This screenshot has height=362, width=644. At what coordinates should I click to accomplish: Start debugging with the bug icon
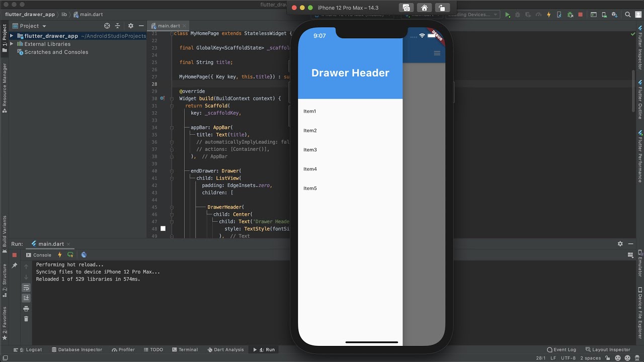point(518,15)
